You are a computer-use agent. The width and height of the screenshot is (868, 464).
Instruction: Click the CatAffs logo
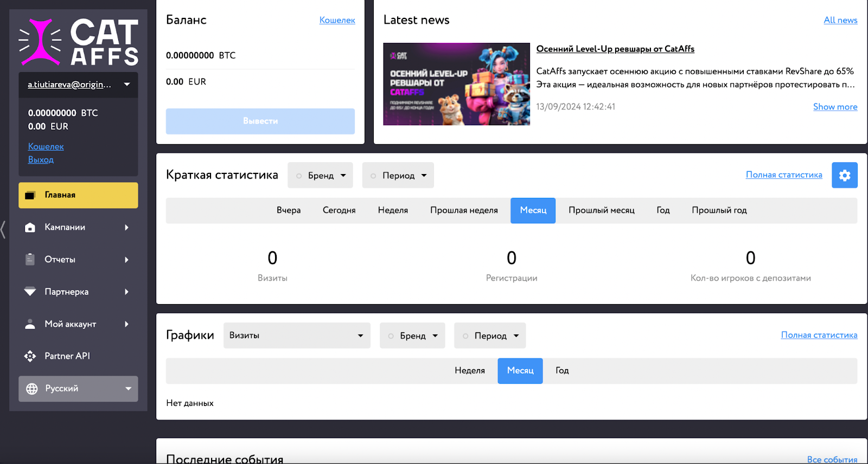[78, 42]
